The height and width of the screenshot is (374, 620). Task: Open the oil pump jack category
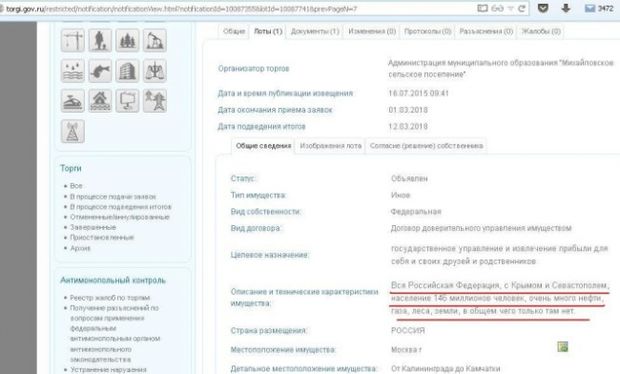coord(155,40)
